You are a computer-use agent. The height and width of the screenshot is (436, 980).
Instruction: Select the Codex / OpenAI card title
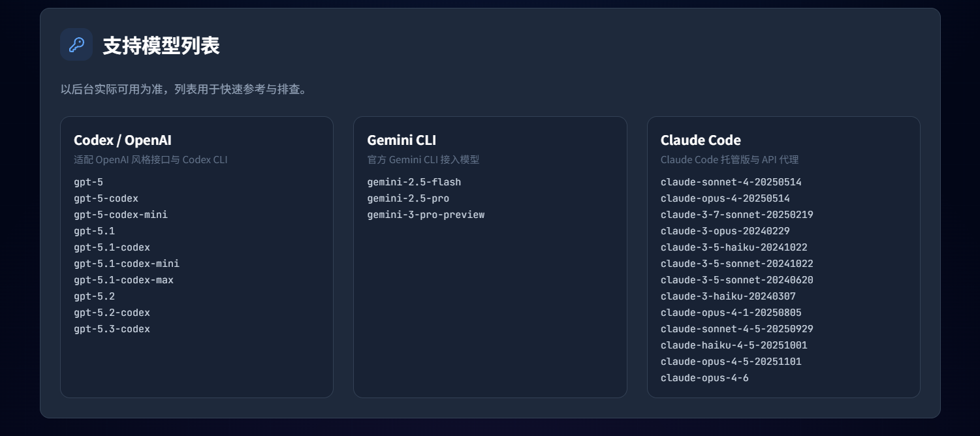123,140
